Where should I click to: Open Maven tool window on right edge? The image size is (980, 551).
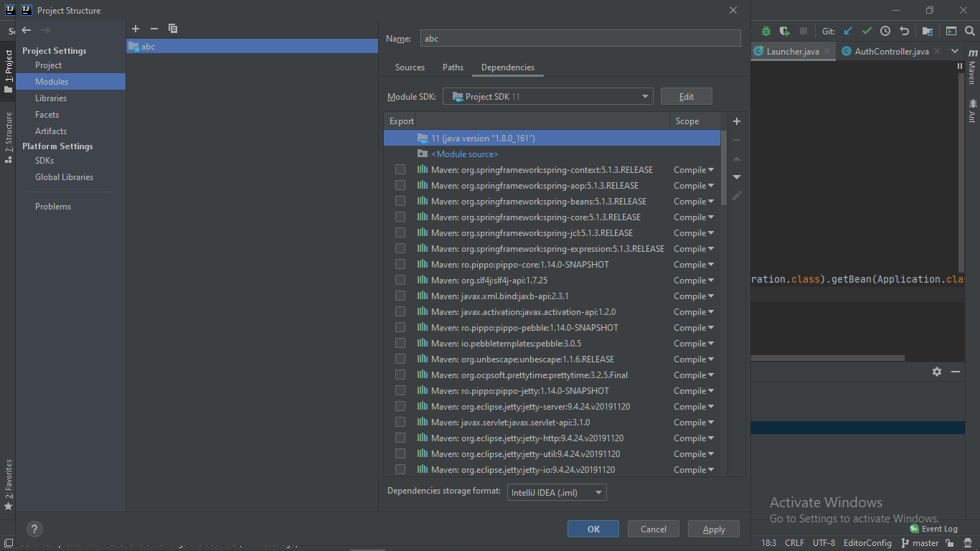[972, 67]
